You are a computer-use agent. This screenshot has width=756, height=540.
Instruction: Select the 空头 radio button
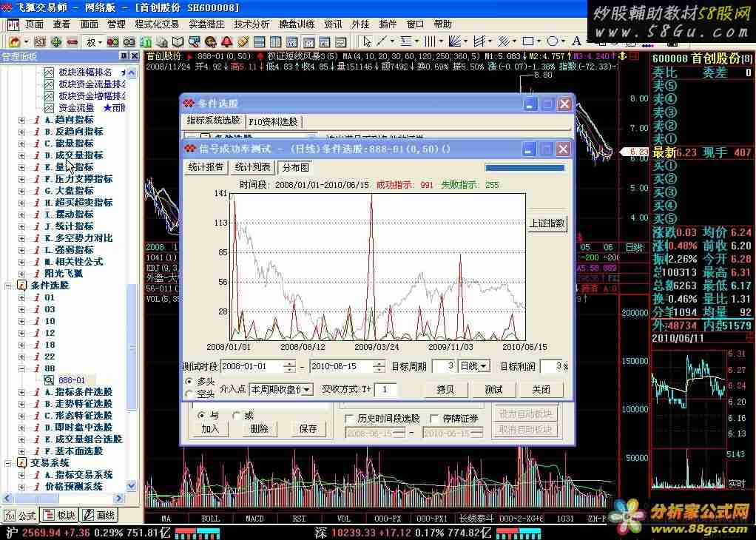189,394
